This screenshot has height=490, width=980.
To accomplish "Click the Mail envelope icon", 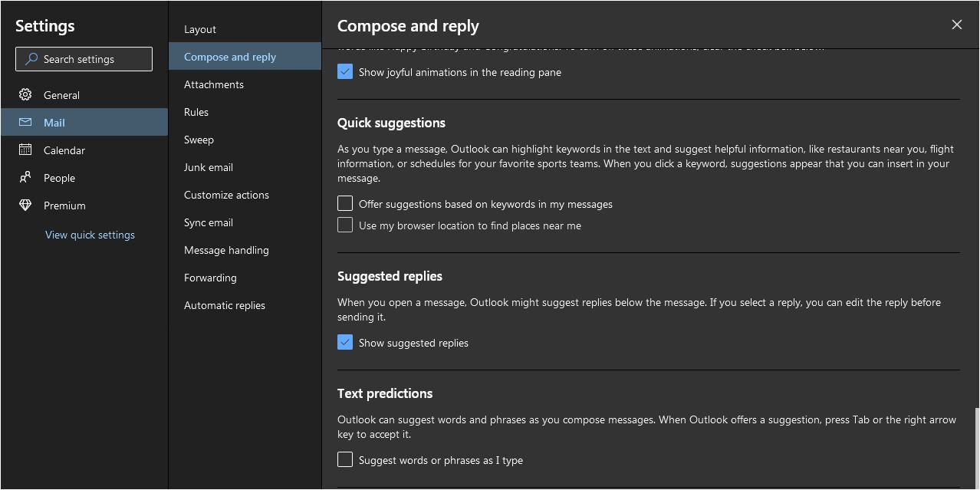I will [x=25, y=123].
